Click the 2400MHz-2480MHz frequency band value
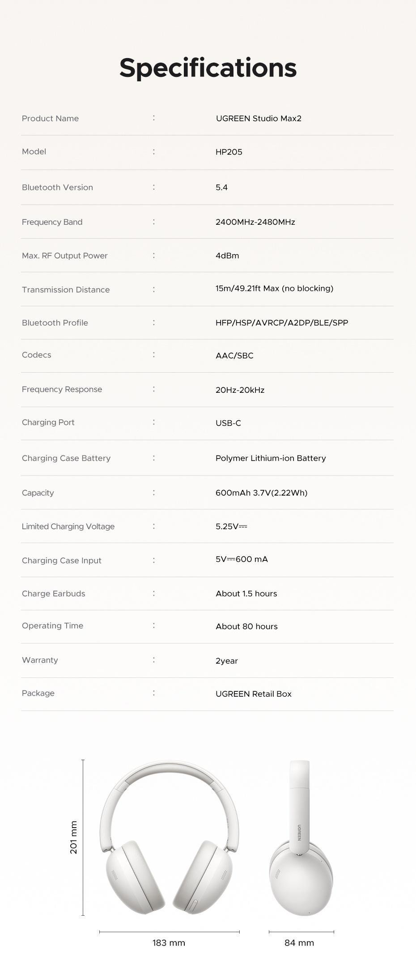The height and width of the screenshot is (980, 416). (x=255, y=222)
